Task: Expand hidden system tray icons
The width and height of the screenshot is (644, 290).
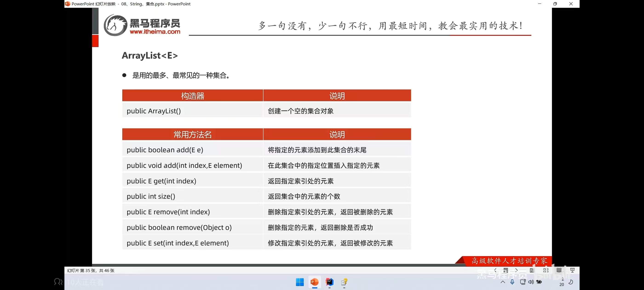Action: pyautogui.click(x=503, y=282)
